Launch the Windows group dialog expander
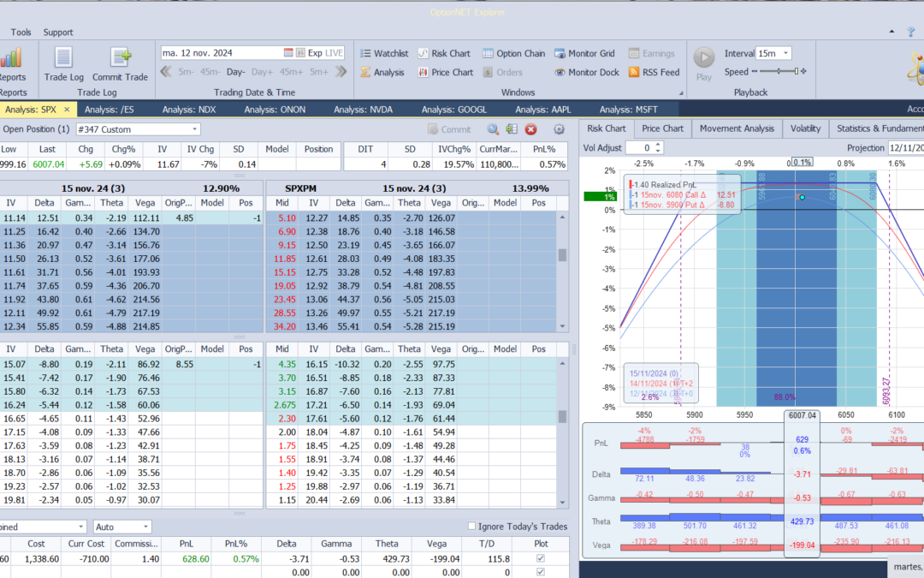The width and height of the screenshot is (924, 578). [x=681, y=92]
